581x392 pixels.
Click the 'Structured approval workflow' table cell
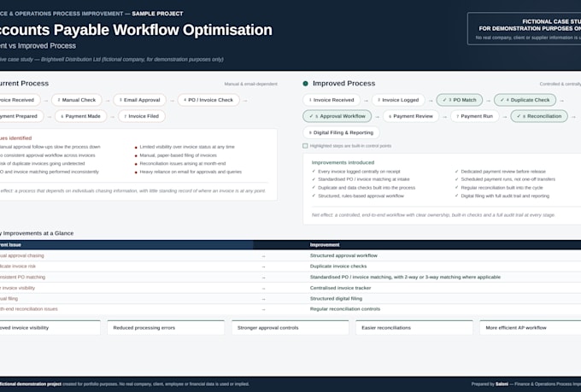[343, 255]
